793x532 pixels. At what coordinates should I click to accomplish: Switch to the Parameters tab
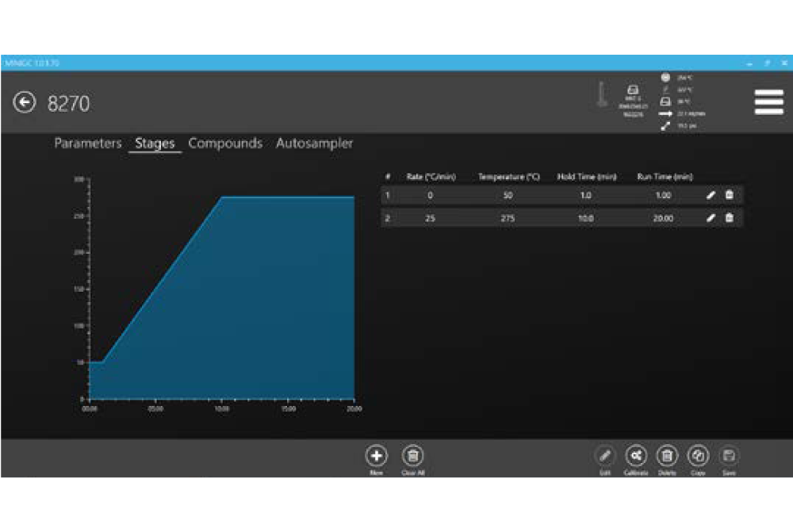tap(87, 144)
